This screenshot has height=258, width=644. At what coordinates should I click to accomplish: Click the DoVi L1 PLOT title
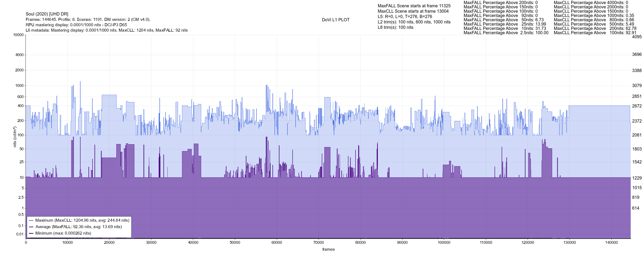click(336, 20)
